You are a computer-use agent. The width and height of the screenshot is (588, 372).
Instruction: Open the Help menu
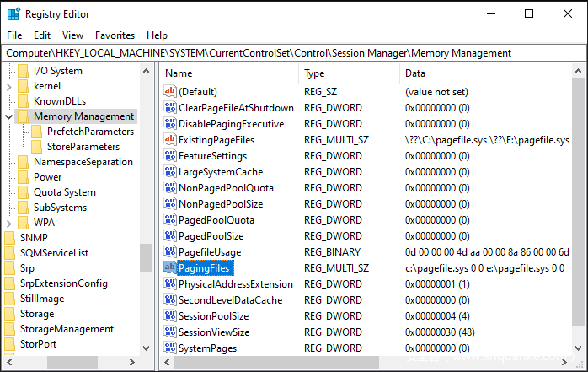(157, 35)
